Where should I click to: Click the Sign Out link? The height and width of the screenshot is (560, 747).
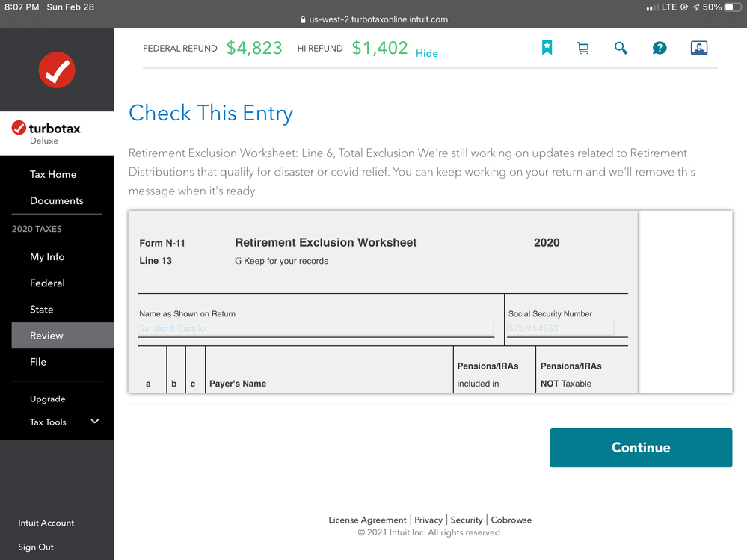(36, 547)
